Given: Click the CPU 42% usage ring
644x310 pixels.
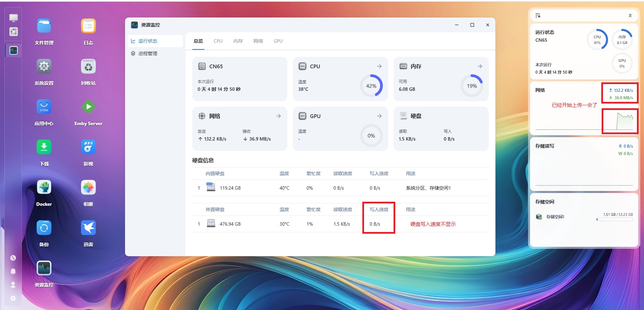Looking at the screenshot, I should (371, 86).
